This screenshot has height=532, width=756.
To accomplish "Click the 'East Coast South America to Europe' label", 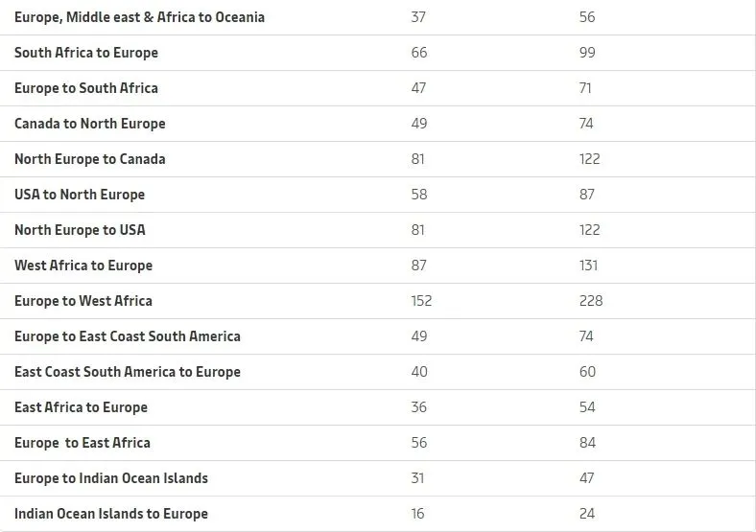I will tap(128, 372).
